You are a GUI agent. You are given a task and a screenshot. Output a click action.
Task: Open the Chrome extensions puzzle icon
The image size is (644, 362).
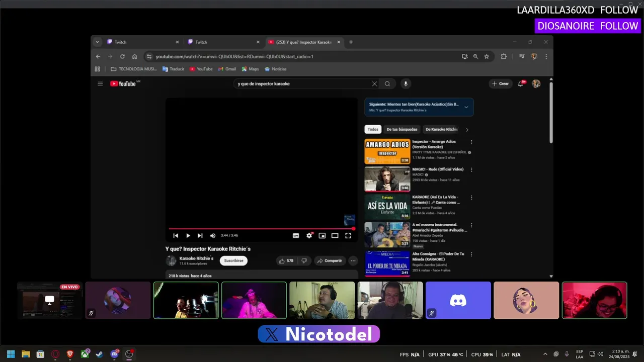click(x=504, y=57)
